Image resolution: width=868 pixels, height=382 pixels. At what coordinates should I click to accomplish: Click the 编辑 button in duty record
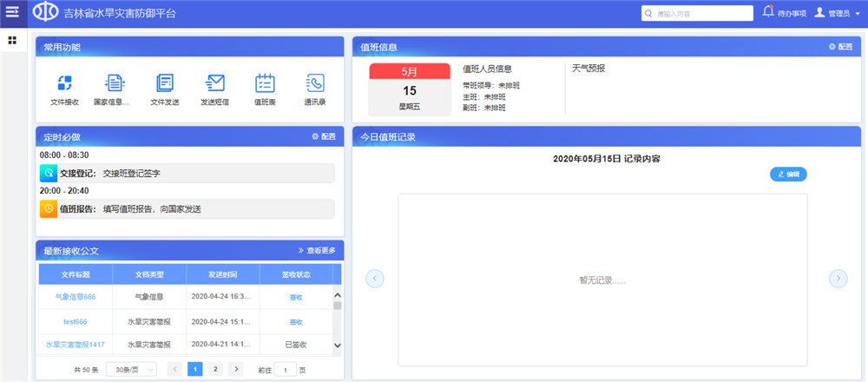(x=788, y=175)
